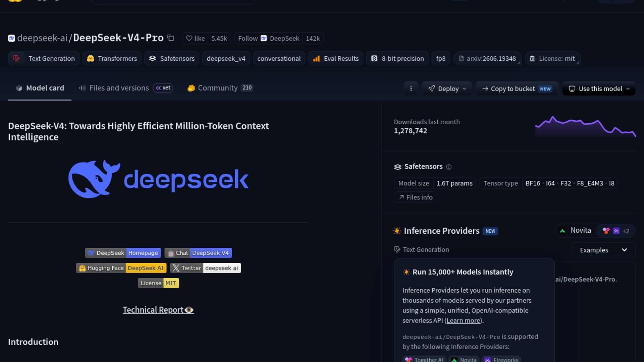Open the Technical Report link
The width and height of the screenshot is (644, 362).
(x=158, y=310)
